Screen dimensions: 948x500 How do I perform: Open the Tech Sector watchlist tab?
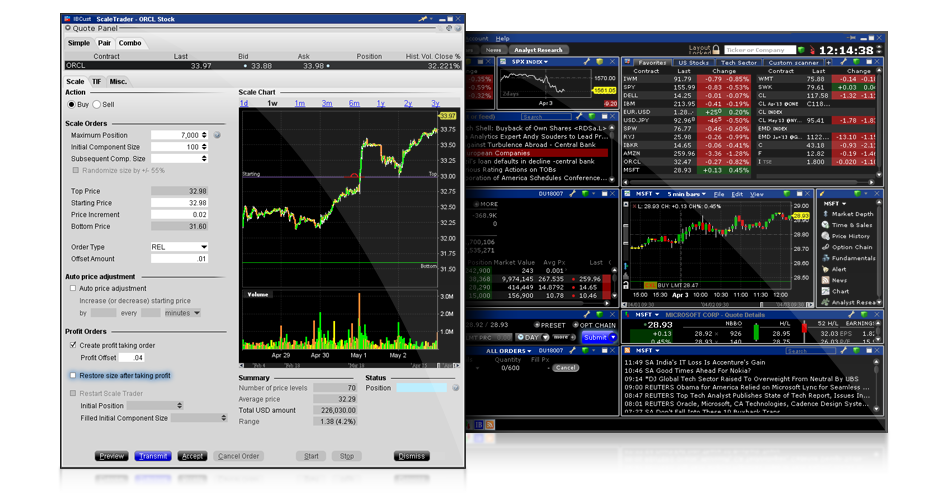click(738, 62)
